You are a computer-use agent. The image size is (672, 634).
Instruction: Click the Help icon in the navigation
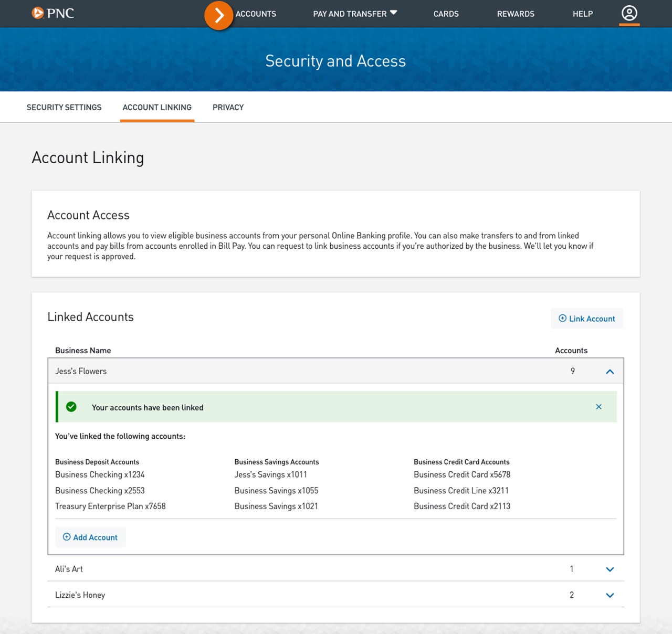click(583, 14)
